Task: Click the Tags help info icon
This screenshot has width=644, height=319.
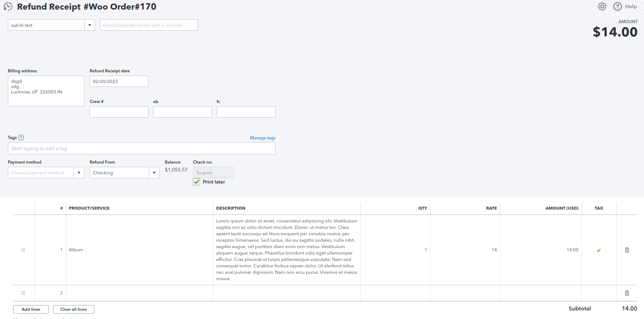Action: coord(21,138)
